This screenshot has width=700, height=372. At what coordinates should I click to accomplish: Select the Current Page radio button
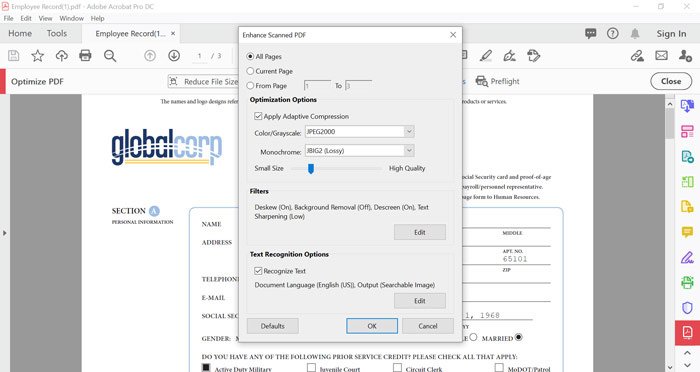tap(250, 71)
